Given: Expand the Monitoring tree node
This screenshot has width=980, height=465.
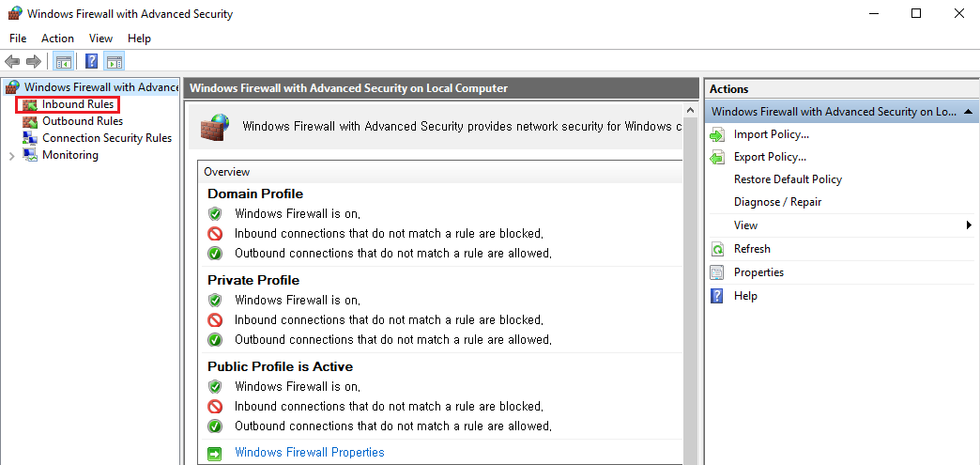Looking at the screenshot, I should 11,156.
